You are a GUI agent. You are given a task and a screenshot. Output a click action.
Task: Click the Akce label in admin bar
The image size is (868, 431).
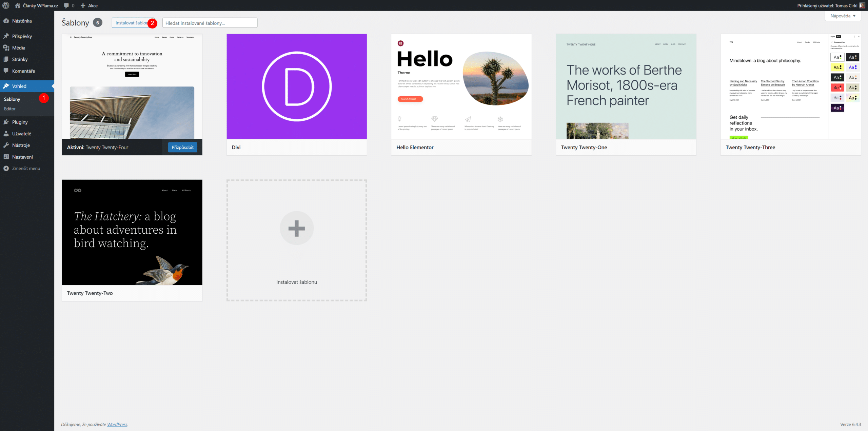coord(93,5)
